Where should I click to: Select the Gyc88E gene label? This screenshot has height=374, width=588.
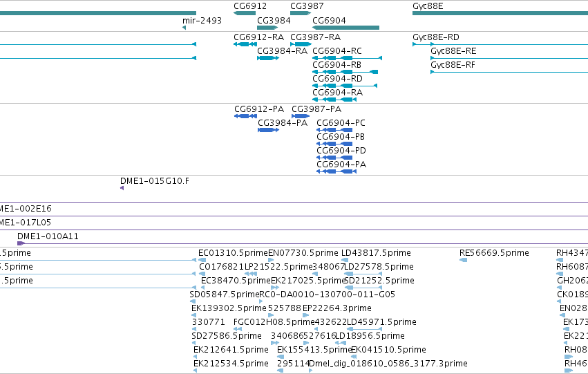click(x=428, y=6)
